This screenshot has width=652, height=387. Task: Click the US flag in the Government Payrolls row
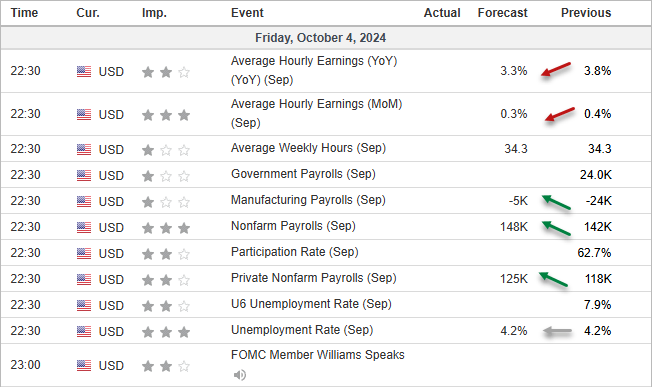(x=84, y=175)
